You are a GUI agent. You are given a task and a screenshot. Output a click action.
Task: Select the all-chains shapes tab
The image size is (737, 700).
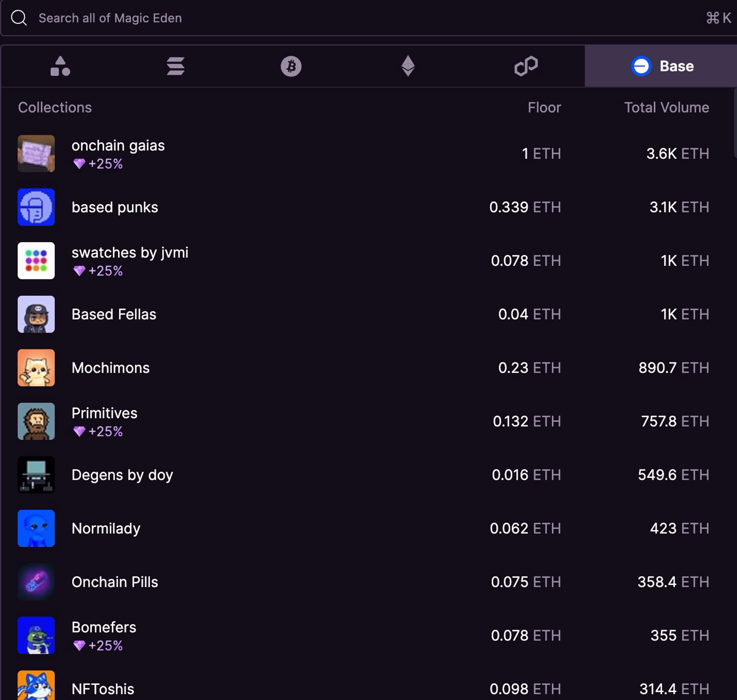(60, 66)
